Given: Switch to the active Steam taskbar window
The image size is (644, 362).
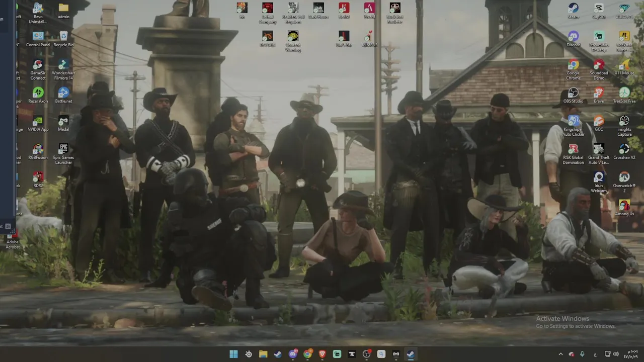Looking at the screenshot, I should point(411,354).
